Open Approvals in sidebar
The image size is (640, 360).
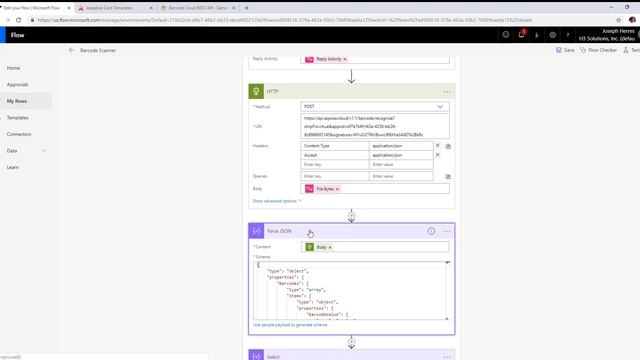[x=18, y=84]
